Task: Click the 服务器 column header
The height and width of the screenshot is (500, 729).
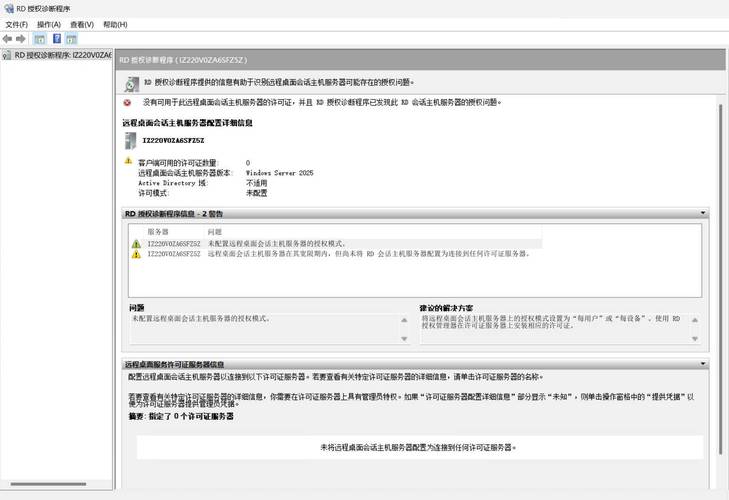Action: pyautogui.click(x=159, y=231)
